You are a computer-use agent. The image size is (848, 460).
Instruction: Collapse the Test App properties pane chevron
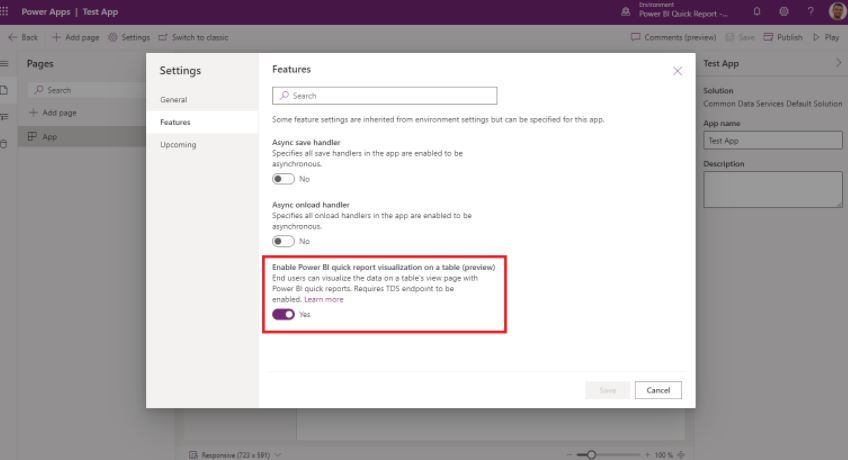tap(838, 63)
